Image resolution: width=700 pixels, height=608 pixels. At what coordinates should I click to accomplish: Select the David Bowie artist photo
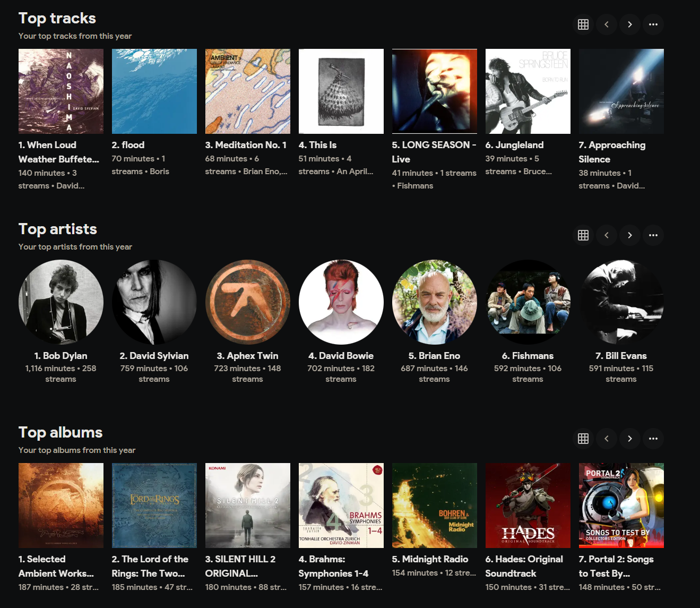click(x=341, y=302)
